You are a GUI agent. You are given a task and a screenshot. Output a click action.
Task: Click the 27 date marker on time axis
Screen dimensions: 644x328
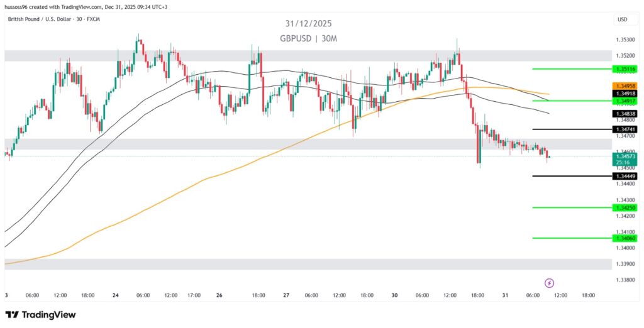tap(286, 295)
